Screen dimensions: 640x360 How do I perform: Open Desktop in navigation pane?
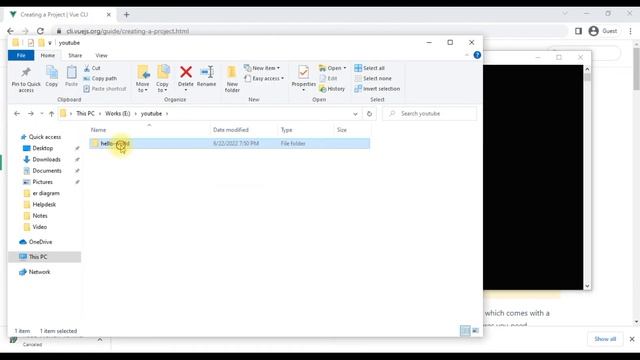tap(38, 148)
